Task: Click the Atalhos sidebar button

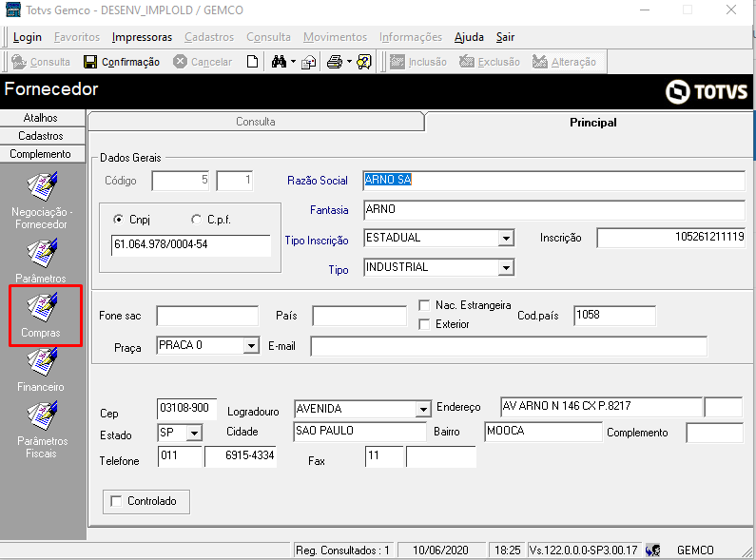Action: 43,118
